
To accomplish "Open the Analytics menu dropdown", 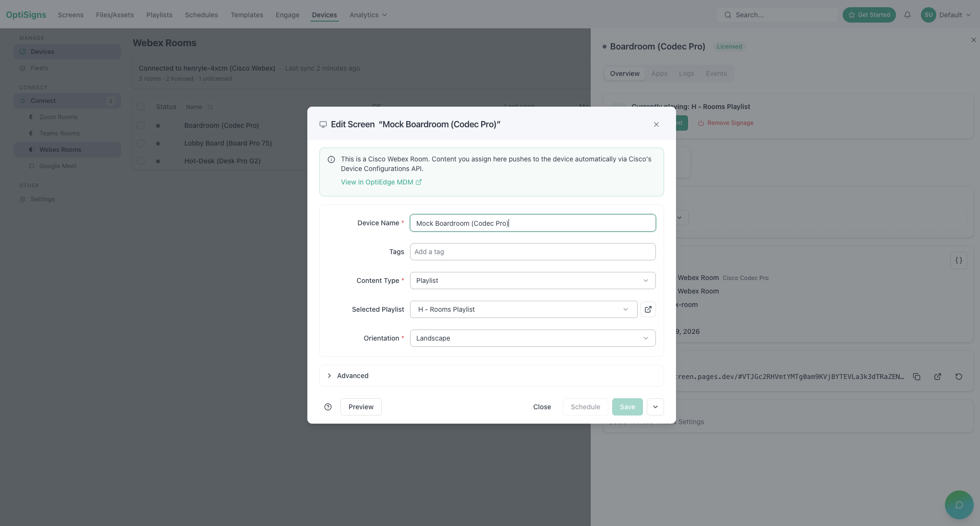I will [368, 15].
